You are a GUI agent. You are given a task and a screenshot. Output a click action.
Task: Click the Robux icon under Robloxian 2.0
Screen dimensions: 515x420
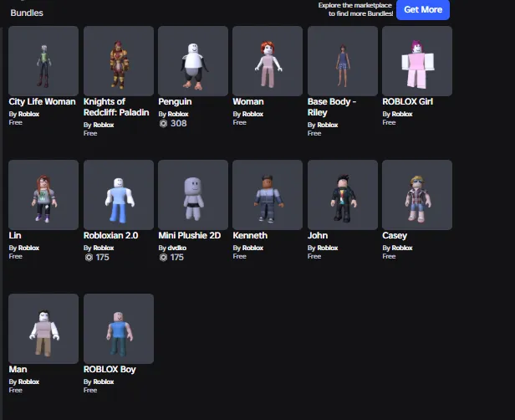tap(89, 258)
